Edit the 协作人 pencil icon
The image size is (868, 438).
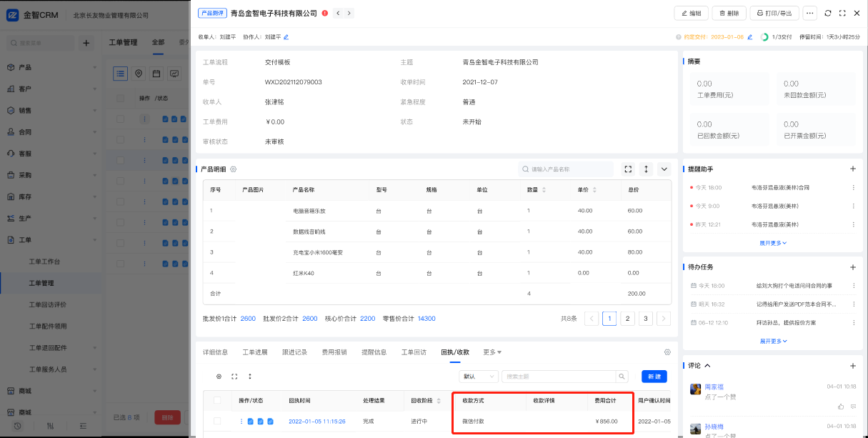tap(286, 36)
